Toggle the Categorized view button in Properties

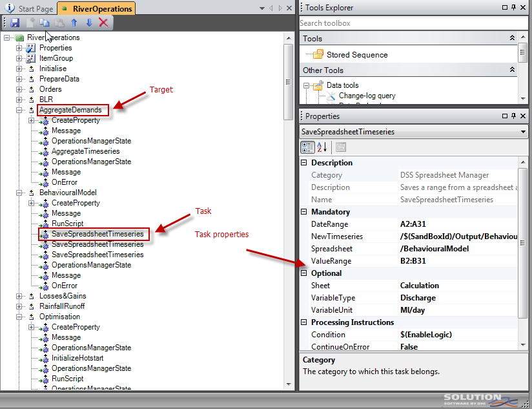pos(308,147)
